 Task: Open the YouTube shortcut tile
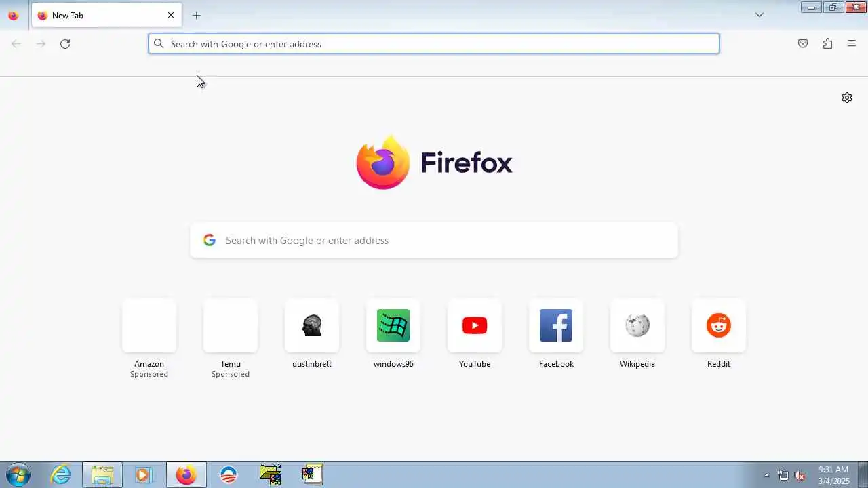pos(475,326)
